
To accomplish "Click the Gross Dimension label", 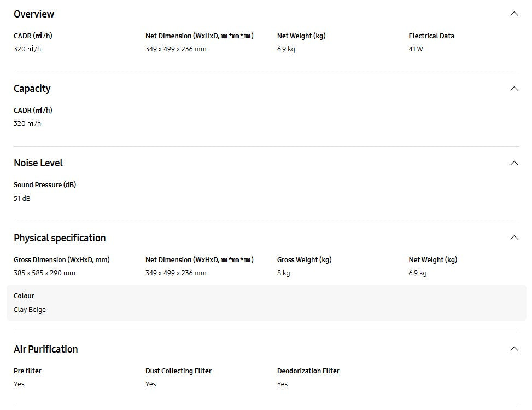I will (61, 260).
